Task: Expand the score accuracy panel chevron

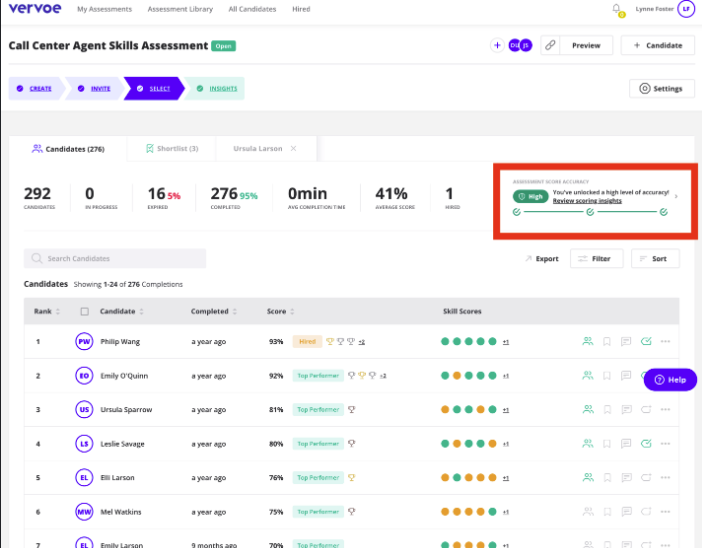Action: [x=676, y=196]
